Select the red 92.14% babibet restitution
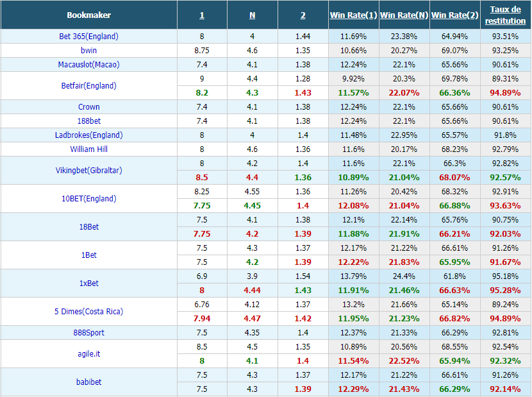Screen dimensions: 532x397 (506, 389)
